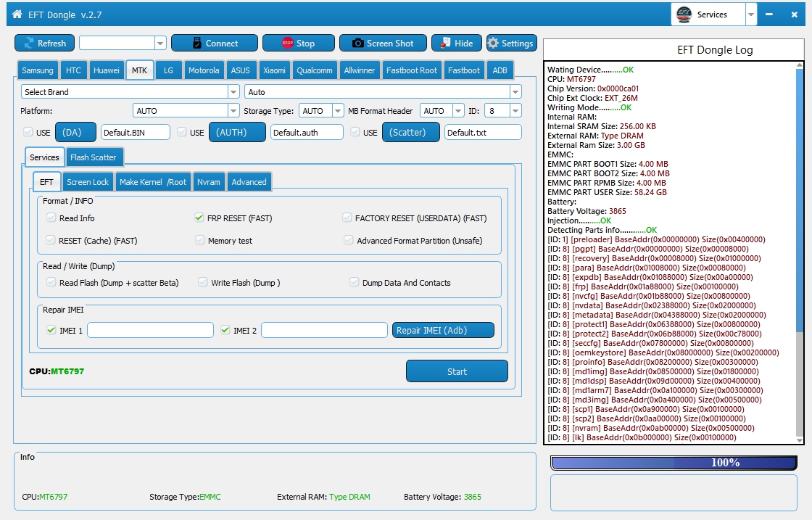Click the camera icon on Screen Shot
Image resolution: width=812 pixels, height=520 pixels.
click(358, 44)
